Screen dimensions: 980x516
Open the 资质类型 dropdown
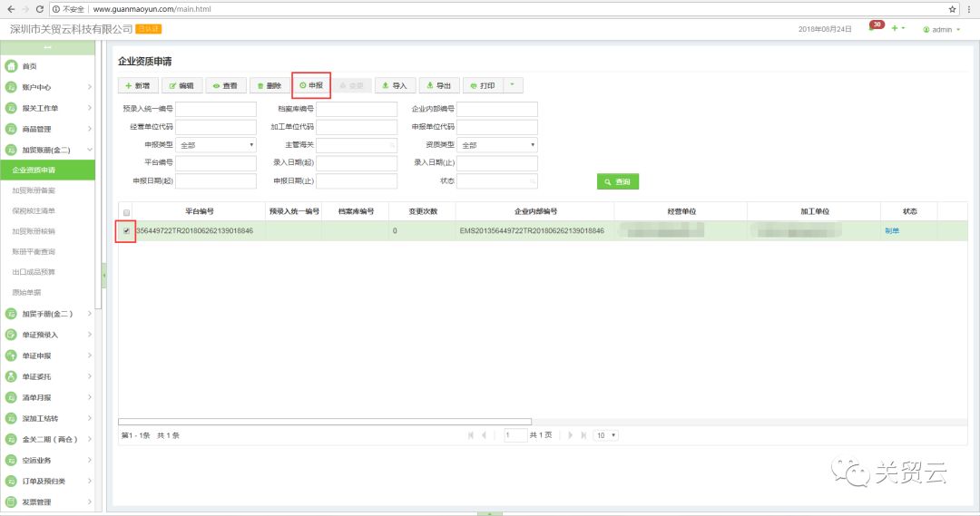pyautogui.click(x=497, y=145)
